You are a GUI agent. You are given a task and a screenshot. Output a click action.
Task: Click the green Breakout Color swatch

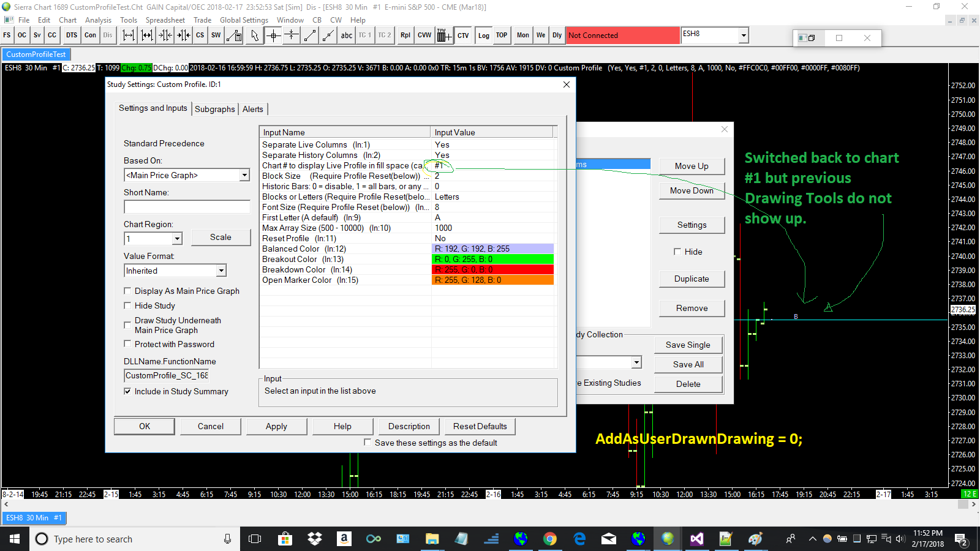[492, 259]
